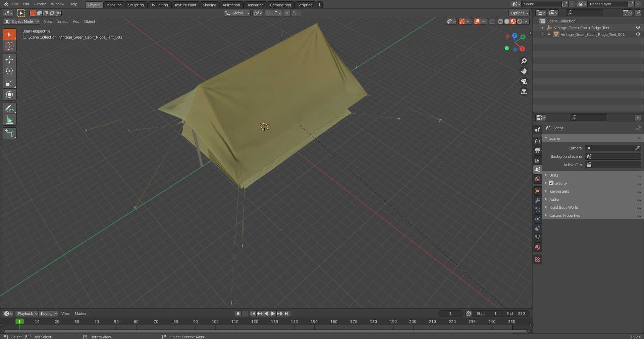Toggle the Gravity checkbox
The width and height of the screenshot is (644, 339).
click(551, 183)
